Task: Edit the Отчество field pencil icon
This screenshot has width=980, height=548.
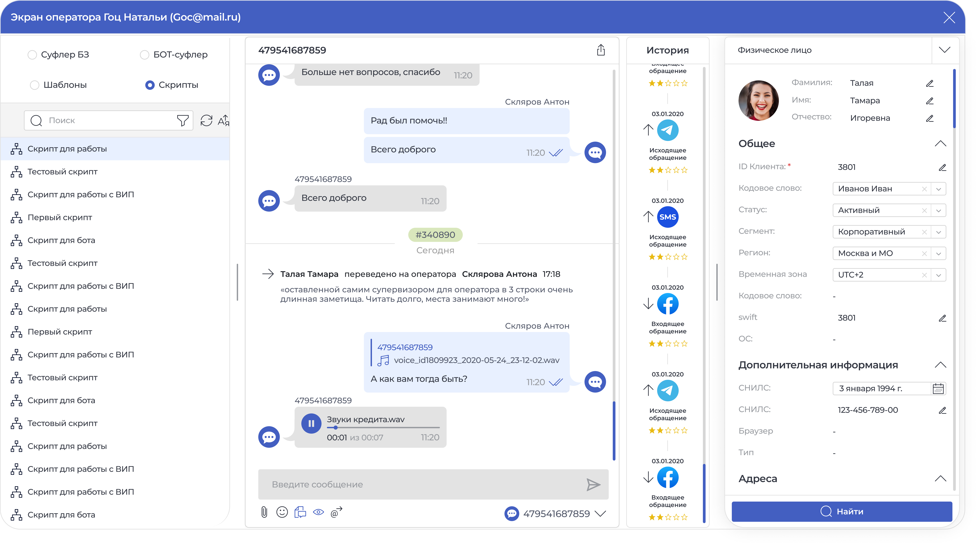Action: pos(929,118)
